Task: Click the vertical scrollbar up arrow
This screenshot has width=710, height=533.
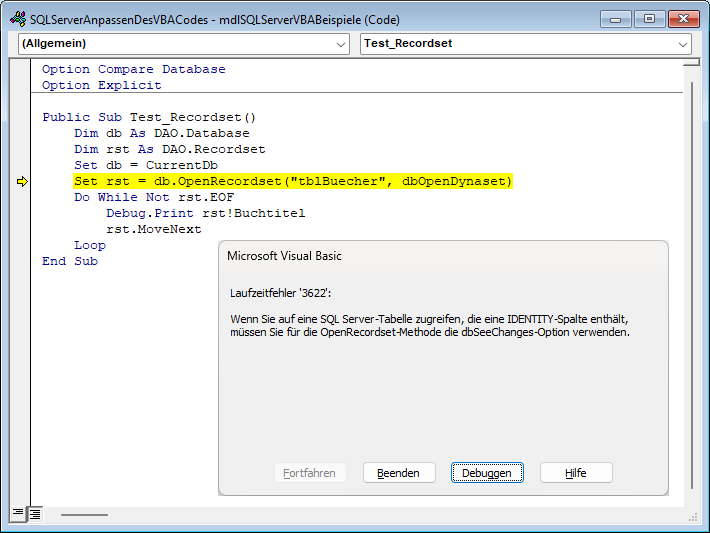Action: point(690,66)
